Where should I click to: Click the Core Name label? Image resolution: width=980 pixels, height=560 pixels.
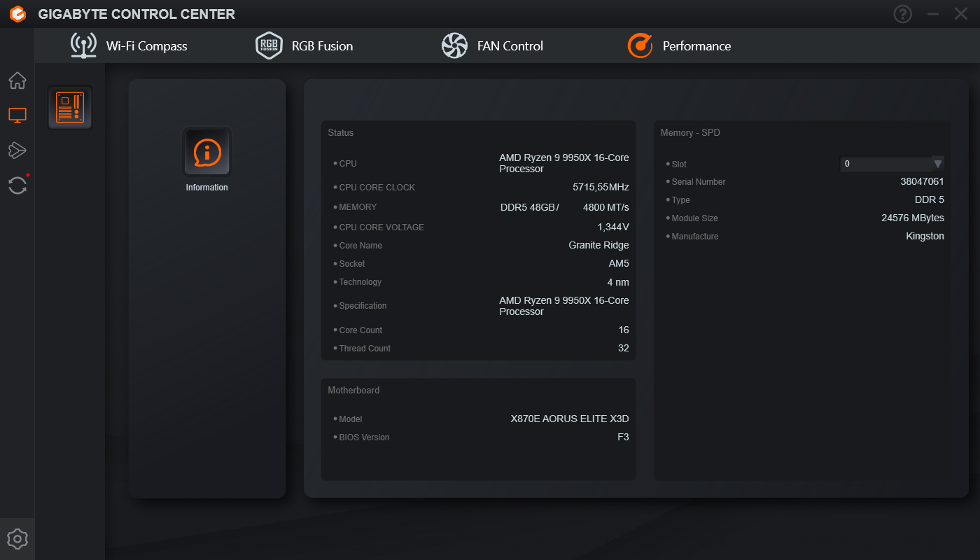tap(360, 246)
